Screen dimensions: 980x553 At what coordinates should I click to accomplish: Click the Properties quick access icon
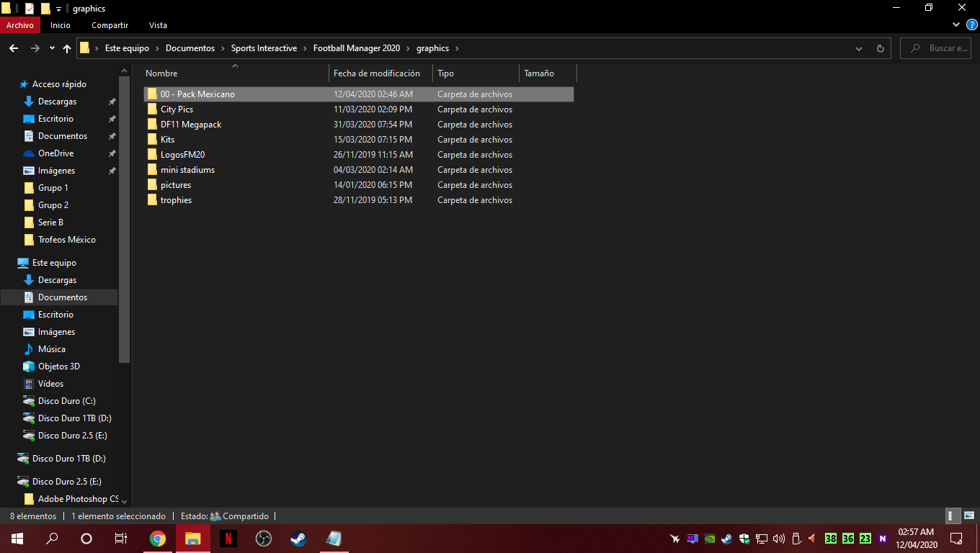tap(29, 9)
